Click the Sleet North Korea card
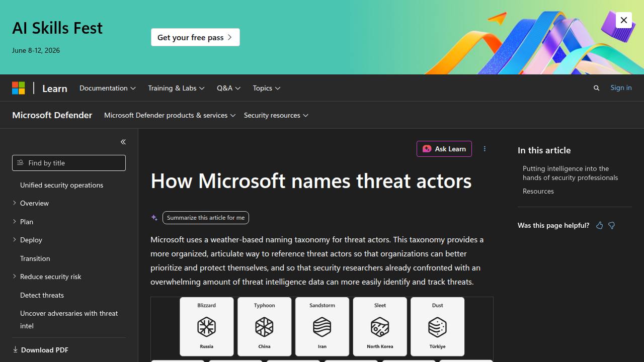644x362 pixels. tap(380, 326)
